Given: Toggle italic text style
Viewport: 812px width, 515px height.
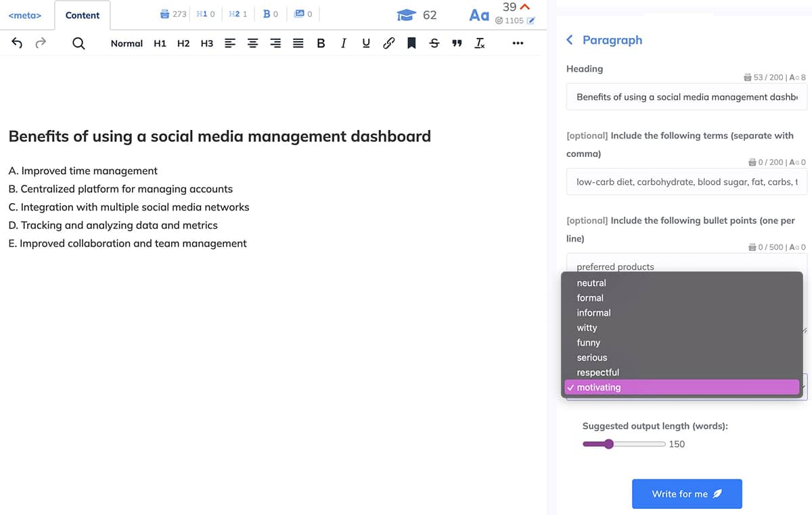Looking at the screenshot, I should (344, 43).
